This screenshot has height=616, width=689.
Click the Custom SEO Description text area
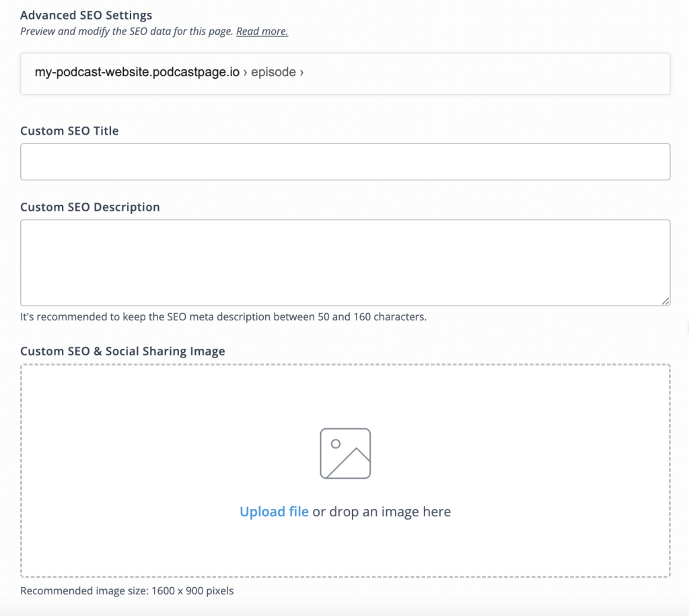coord(345,261)
